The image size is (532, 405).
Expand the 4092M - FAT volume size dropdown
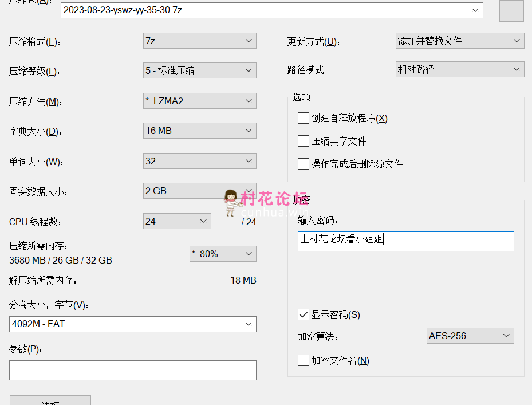[x=133, y=324]
